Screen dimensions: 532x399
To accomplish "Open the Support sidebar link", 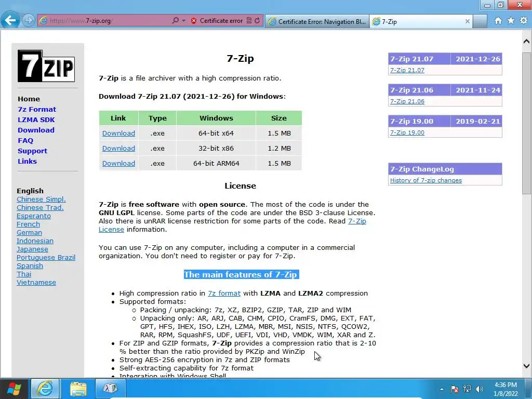I will (33, 151).
